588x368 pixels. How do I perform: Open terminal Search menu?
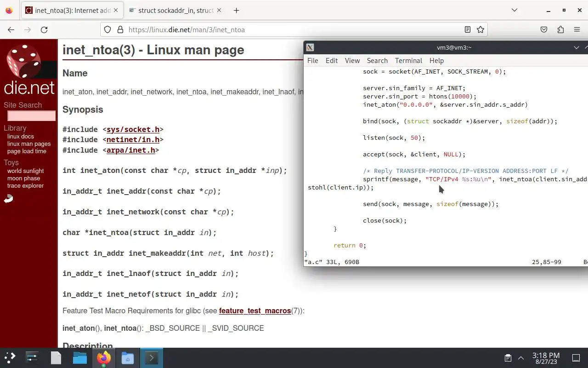click(377, 60)
